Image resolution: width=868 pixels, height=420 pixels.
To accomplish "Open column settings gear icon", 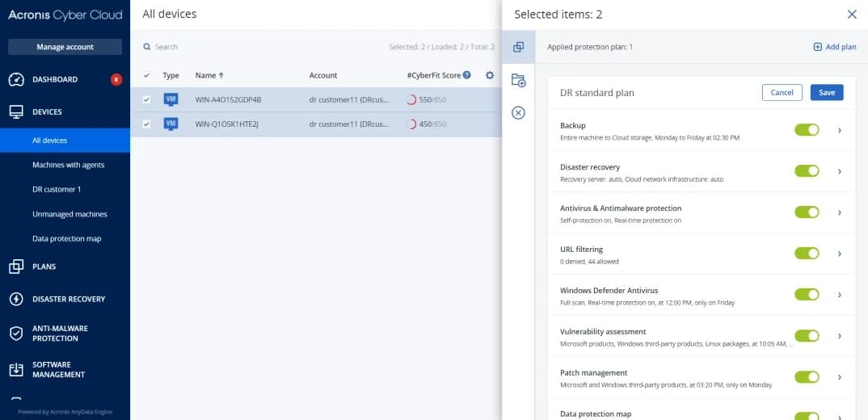I will (x=489, y=75).
